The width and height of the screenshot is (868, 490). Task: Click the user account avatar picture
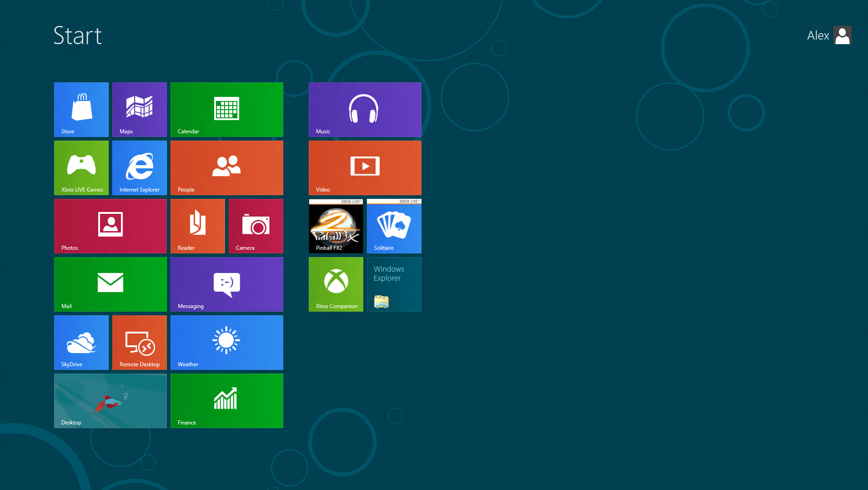pyautogui.click(x=843, y=35)
